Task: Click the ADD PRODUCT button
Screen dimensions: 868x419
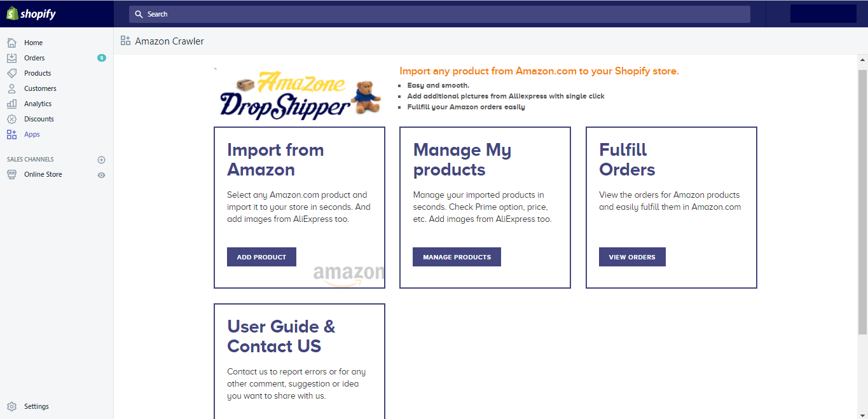Action: (261, 257)
